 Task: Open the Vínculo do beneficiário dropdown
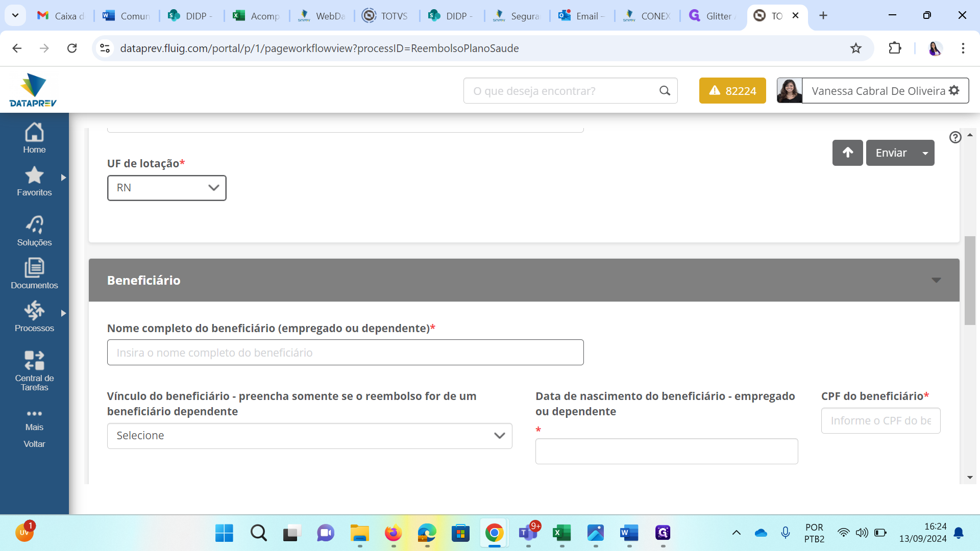point(309,436)
